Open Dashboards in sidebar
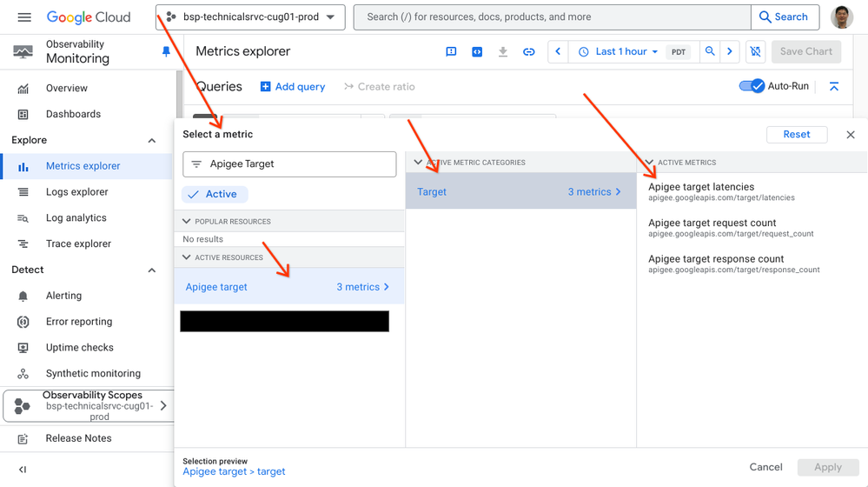 pos(73,114)
